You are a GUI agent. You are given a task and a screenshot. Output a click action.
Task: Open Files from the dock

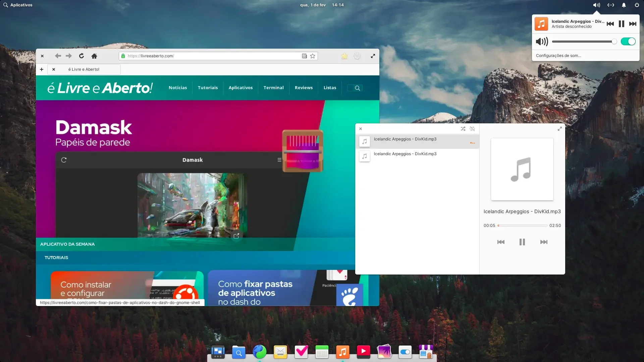[x=239, y=352]
